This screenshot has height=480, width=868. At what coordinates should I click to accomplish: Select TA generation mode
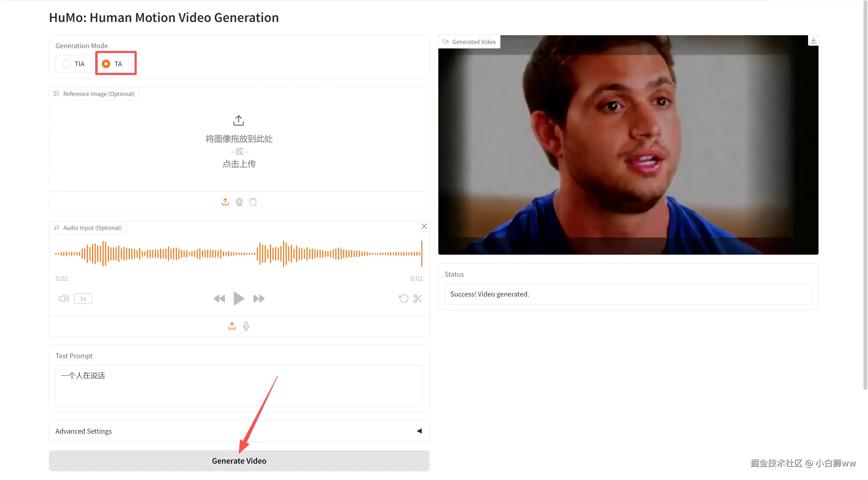[106, 64]
